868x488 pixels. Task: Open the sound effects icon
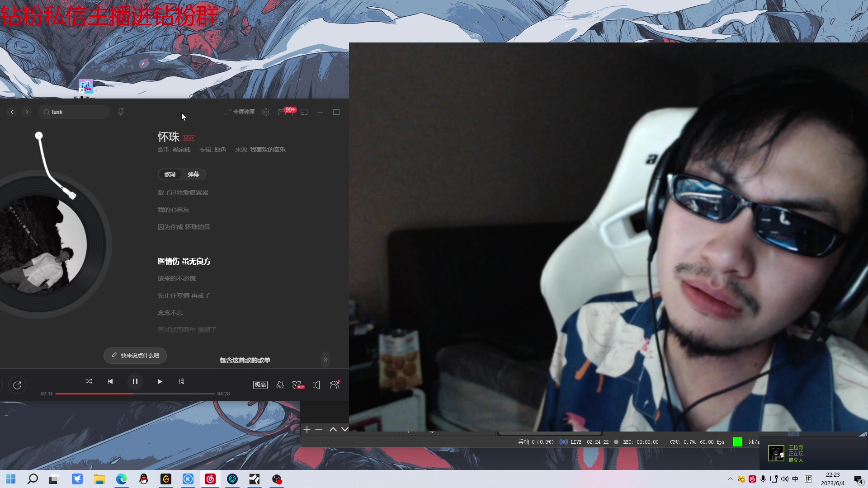pos(280,385)
